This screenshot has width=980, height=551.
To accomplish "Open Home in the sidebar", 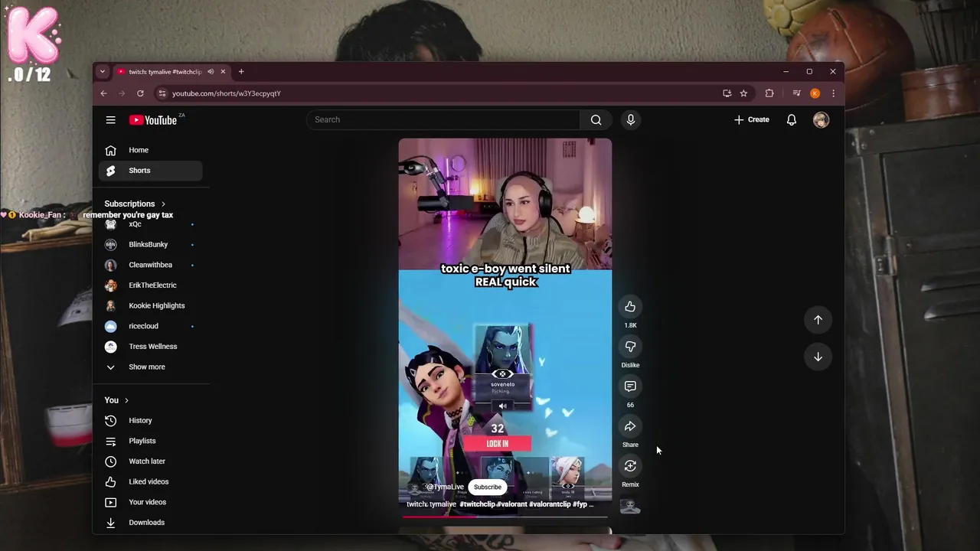I will pos(150,150).
